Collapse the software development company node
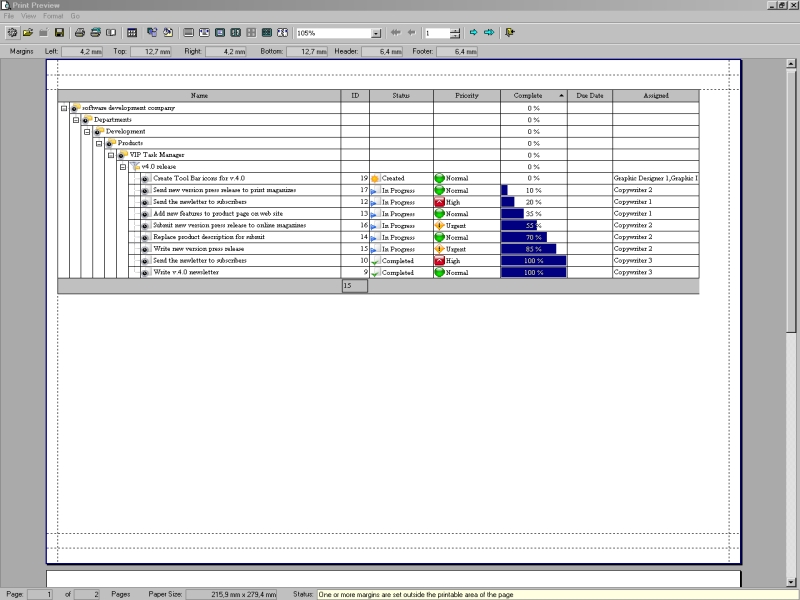Screen dimensions: 800x600 click(x=64, y=108)
